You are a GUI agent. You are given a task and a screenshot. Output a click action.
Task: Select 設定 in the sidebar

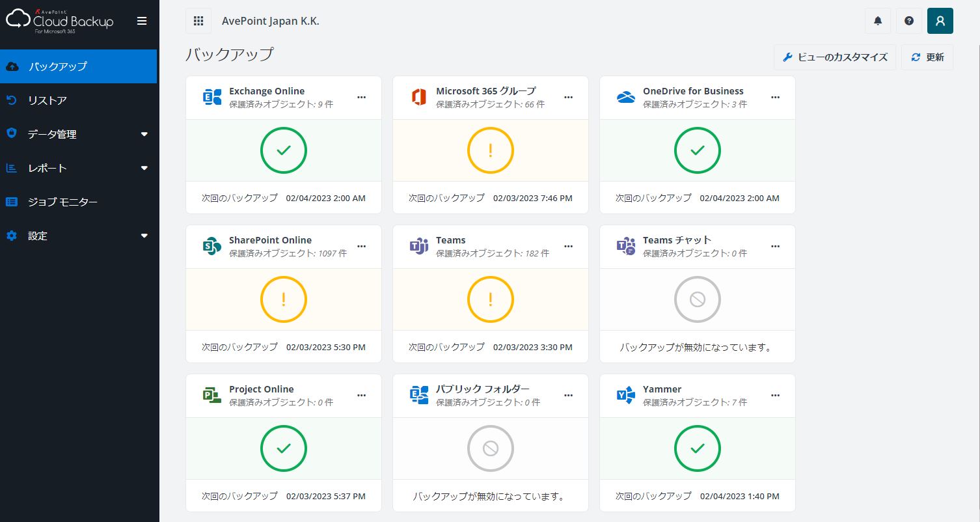point(78,236)
